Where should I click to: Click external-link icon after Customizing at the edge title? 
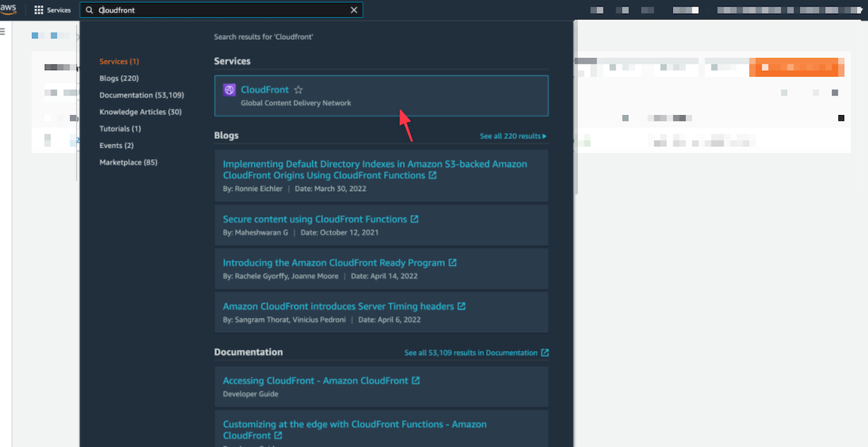tap(278, 436)
